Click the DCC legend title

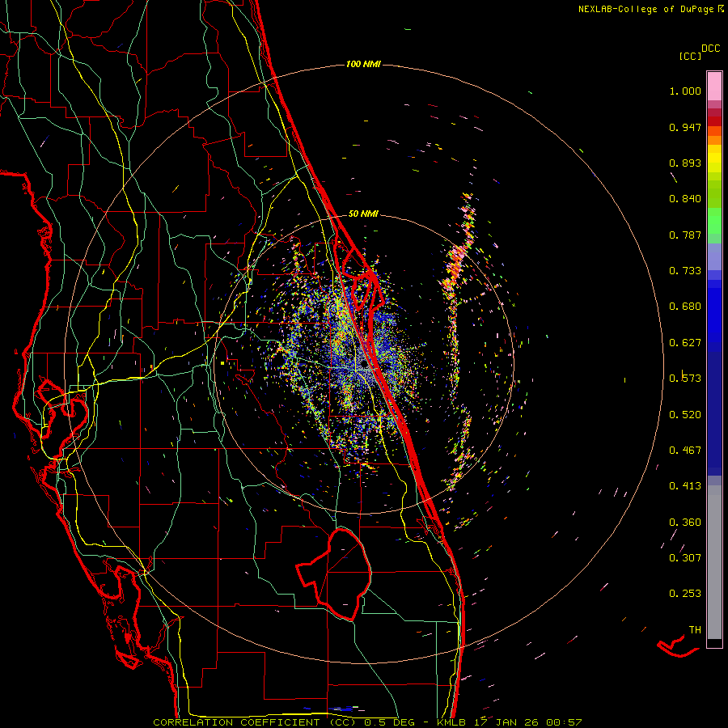click(x=710, y=49)
